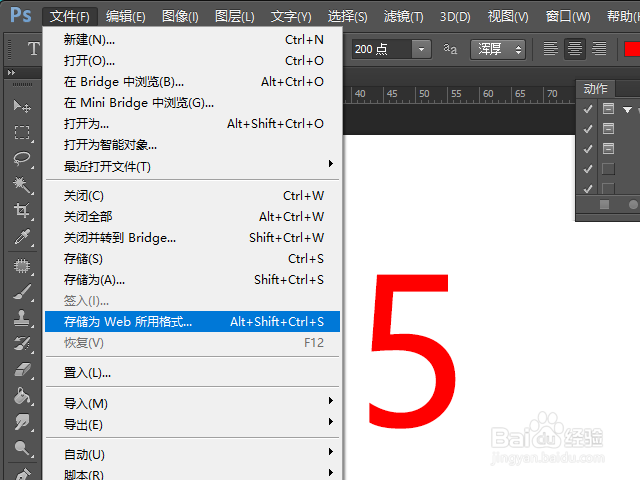Open the 文件 menu
This screenshot has height=480, width=640.
click(x=70, y=16)
